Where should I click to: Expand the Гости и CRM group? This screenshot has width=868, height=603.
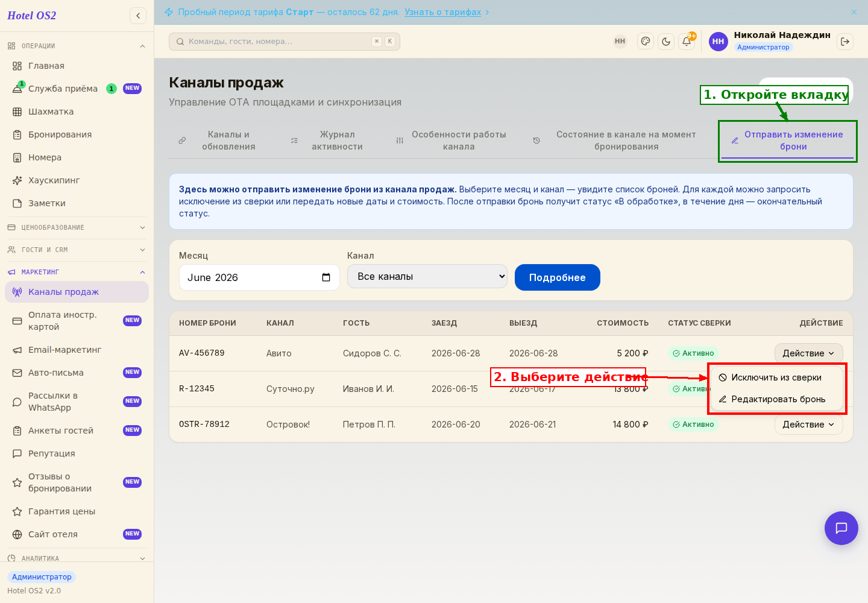[77, 250]
